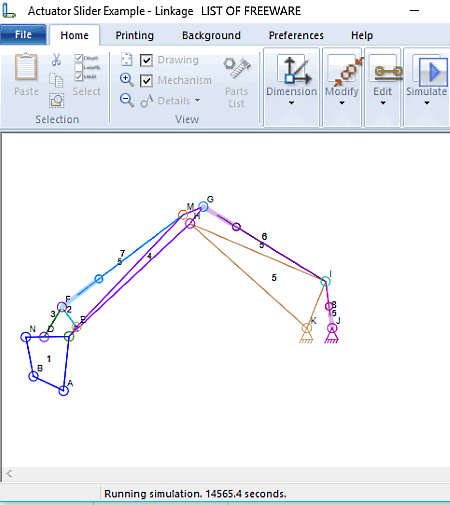Screen dimensions: 450x505
Task: Switch to the Preferences tab
Action: pyautogui.click(x=296, y=35)
